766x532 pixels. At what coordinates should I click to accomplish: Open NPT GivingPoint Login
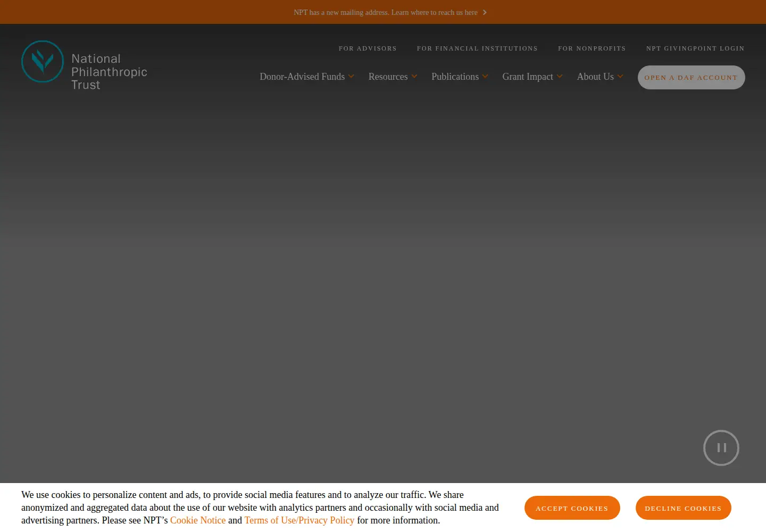pyautogui.click(x=695, y=48)
